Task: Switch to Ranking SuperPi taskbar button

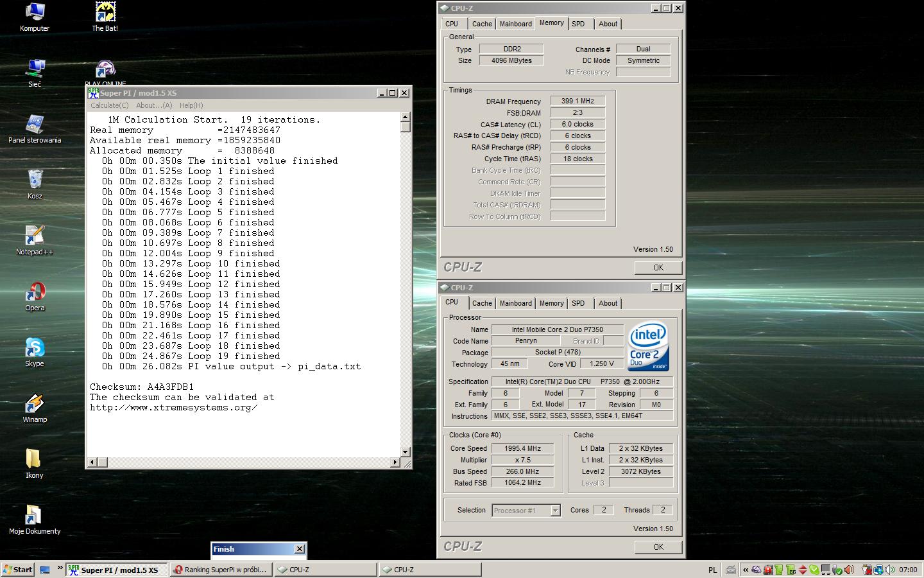Action: tap(220, 570)
